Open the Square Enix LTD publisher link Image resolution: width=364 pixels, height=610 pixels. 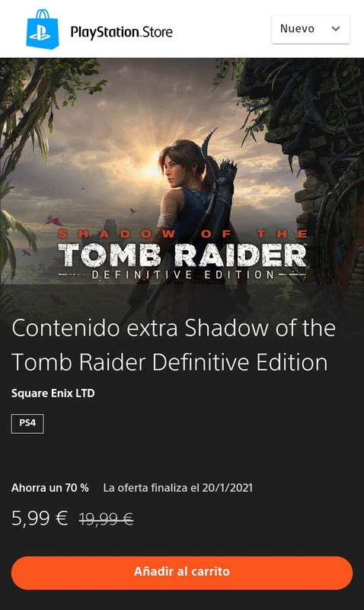click(53, 393)
